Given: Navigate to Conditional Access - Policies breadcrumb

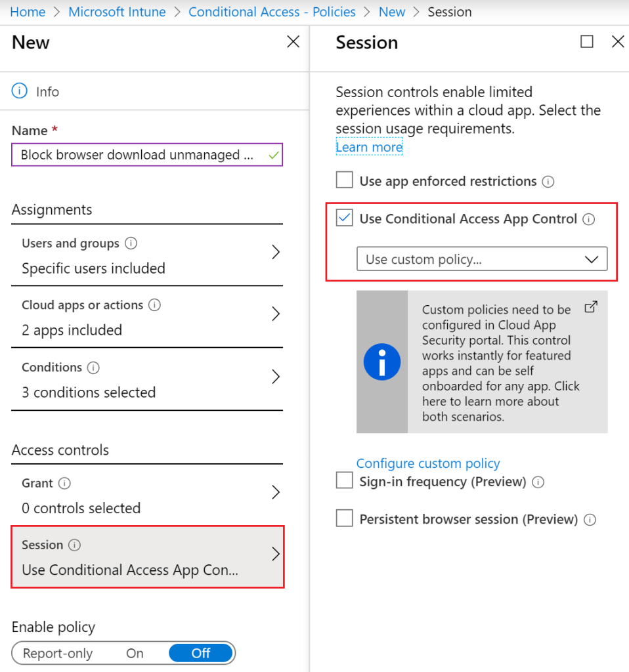Looking at the screenshot, I should (x=272, y=12).
